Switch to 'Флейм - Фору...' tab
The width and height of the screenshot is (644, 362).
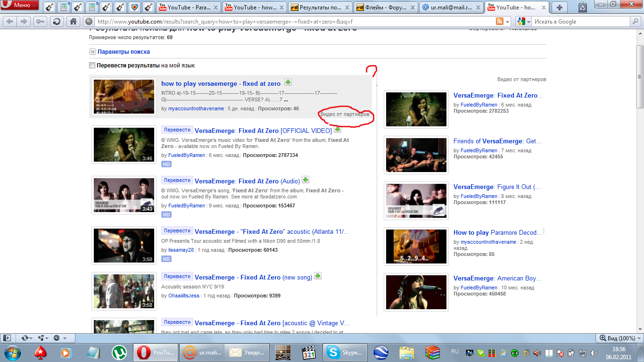pos(386,7)
